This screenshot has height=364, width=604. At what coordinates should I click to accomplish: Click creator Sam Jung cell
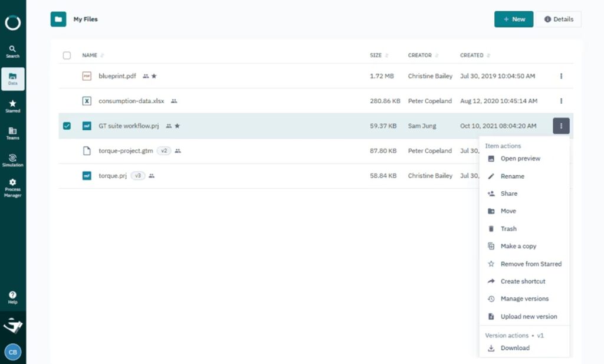(x=422, y=126)
